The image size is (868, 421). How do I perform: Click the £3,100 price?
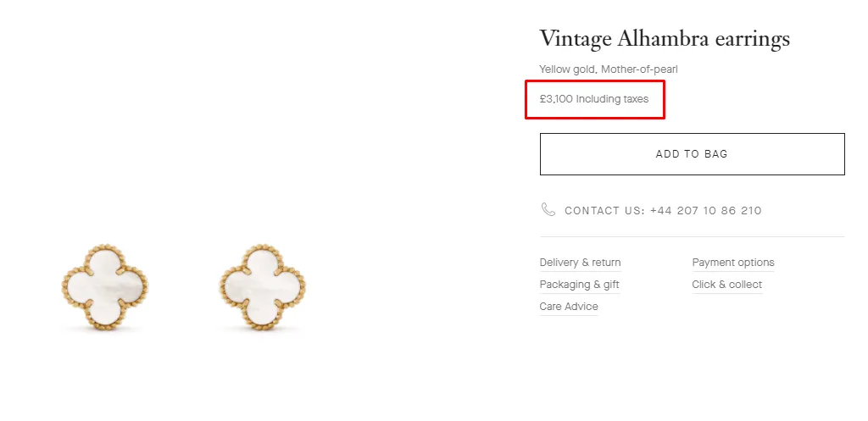(x=556, y=99)
